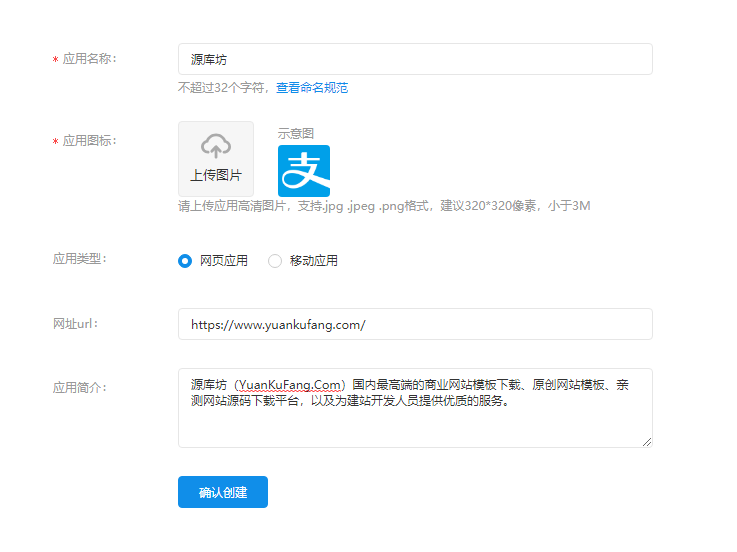Click the 移动应用 option label text
The width and height of the screenshot is (737, 552).
click(314, 260)
